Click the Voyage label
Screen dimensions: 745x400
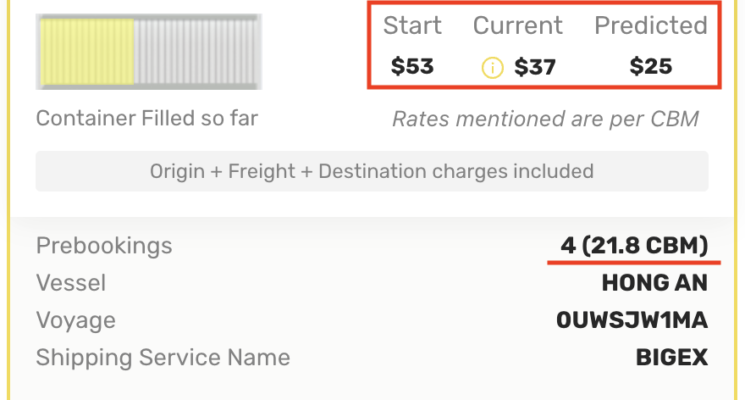click(75, 321)
